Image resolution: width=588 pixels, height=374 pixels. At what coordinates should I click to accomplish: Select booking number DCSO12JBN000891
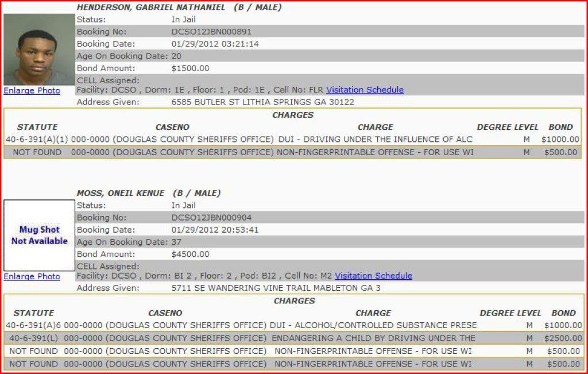(x=211, y=32)
